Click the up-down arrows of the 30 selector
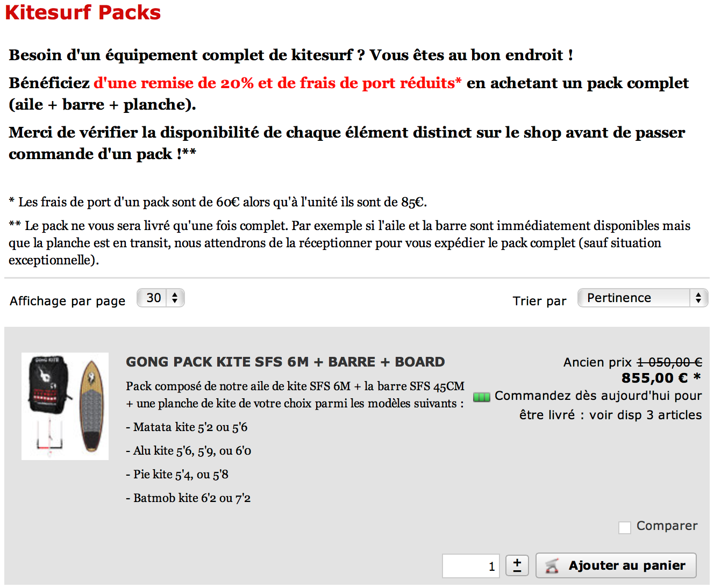Screen dimensions: 714x588 (x=175, y=298)
